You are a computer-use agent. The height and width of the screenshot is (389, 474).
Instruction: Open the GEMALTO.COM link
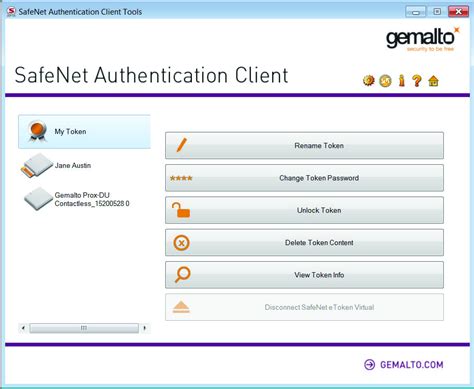(x=412, y=365)
